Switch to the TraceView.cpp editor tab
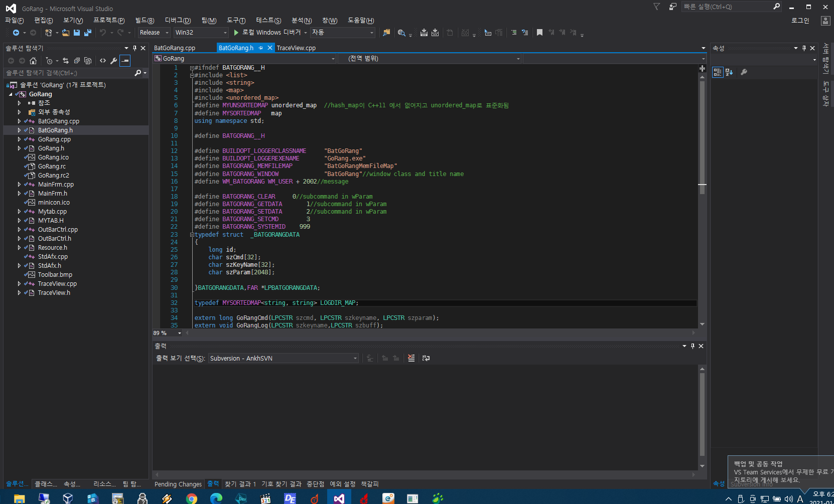The image size is (834, 504). (x=296, y=48)
